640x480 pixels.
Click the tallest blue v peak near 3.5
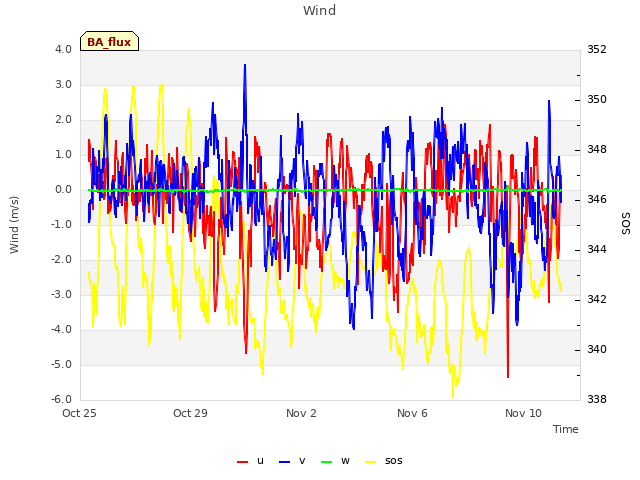coord(245,65)
